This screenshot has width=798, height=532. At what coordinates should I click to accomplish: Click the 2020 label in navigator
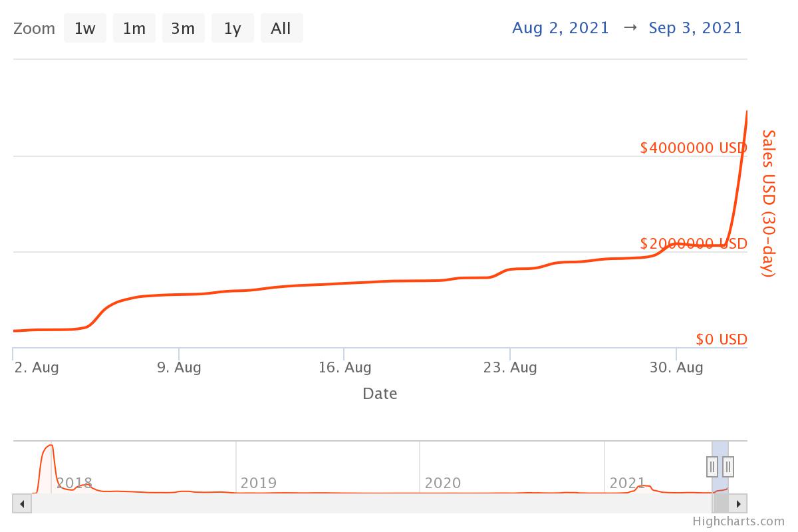pyautogui.click(x=442, y=483)
